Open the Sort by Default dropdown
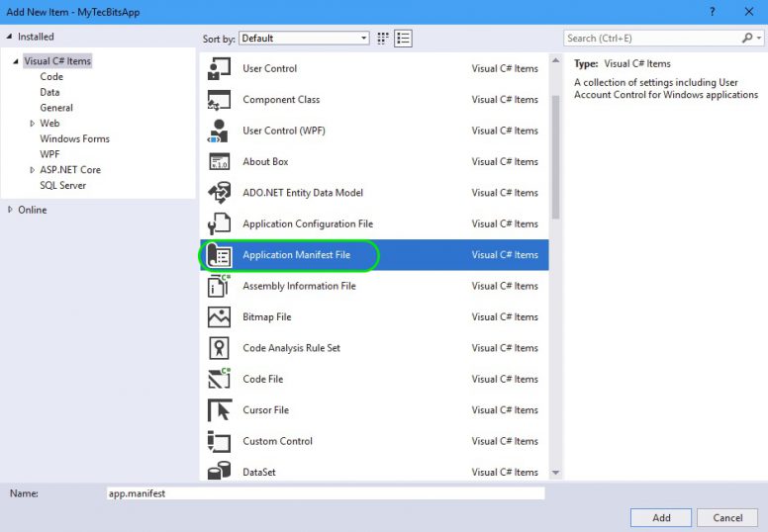This screenshot has width=768, height=532. pyautogui.click(x=304, y=39)
